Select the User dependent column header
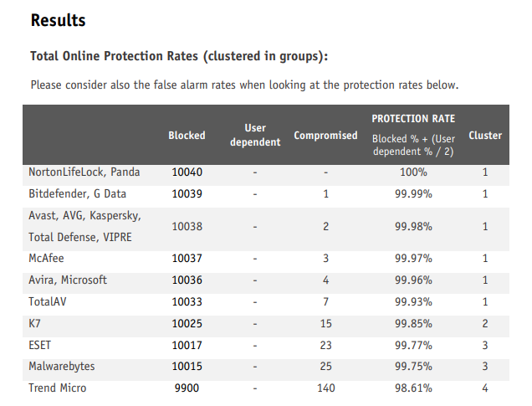This screenshot has width=532, height=406. point(255,135)
